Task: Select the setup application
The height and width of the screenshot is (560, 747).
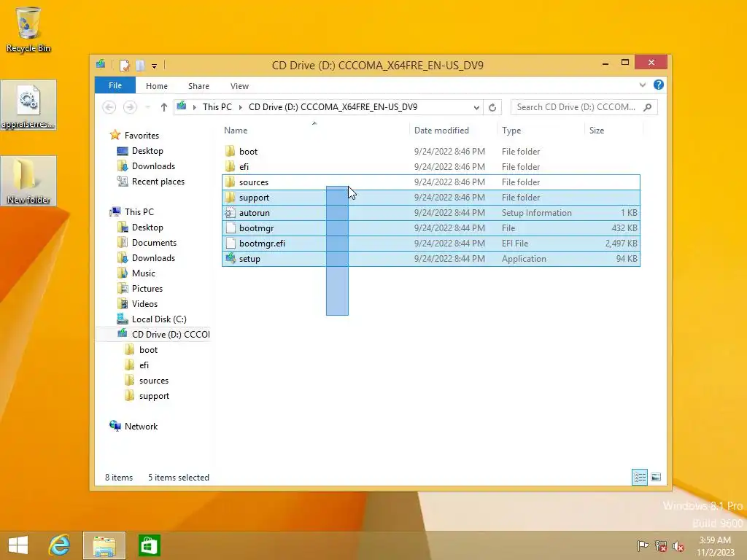Action: pos(430,259)
